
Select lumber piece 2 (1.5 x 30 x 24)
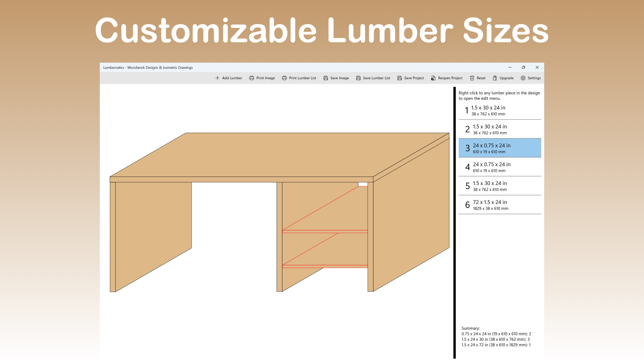(x=500, y=129)
